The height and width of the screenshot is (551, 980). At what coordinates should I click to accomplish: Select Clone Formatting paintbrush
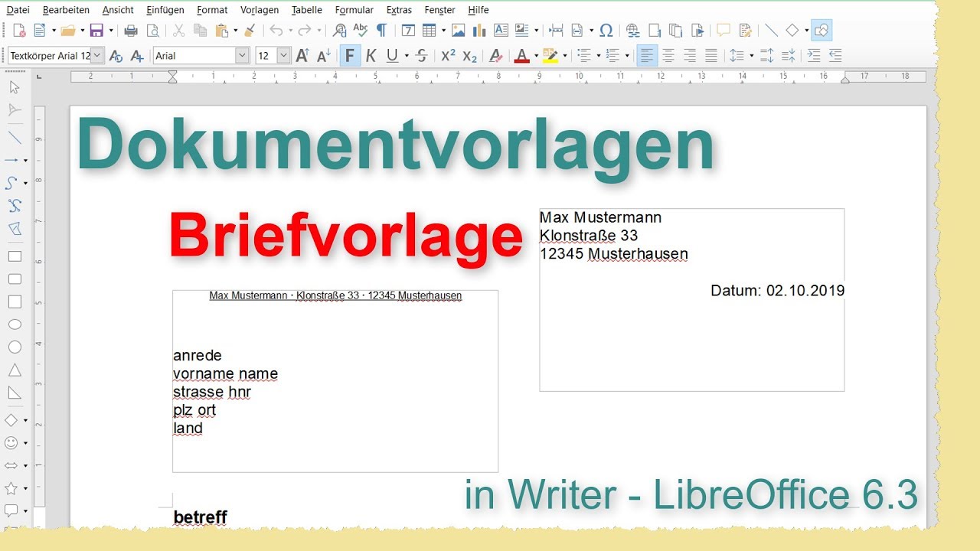(x=250, y=31)
